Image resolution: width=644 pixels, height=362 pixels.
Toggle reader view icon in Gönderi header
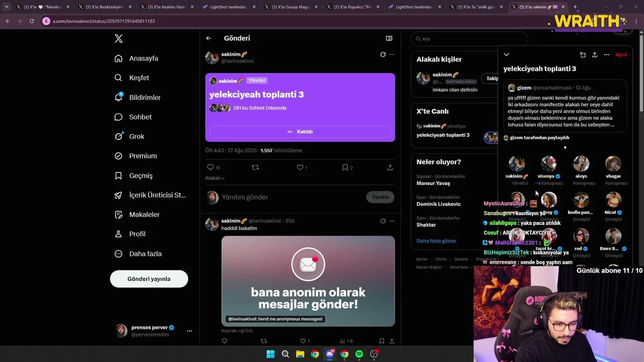389,38
